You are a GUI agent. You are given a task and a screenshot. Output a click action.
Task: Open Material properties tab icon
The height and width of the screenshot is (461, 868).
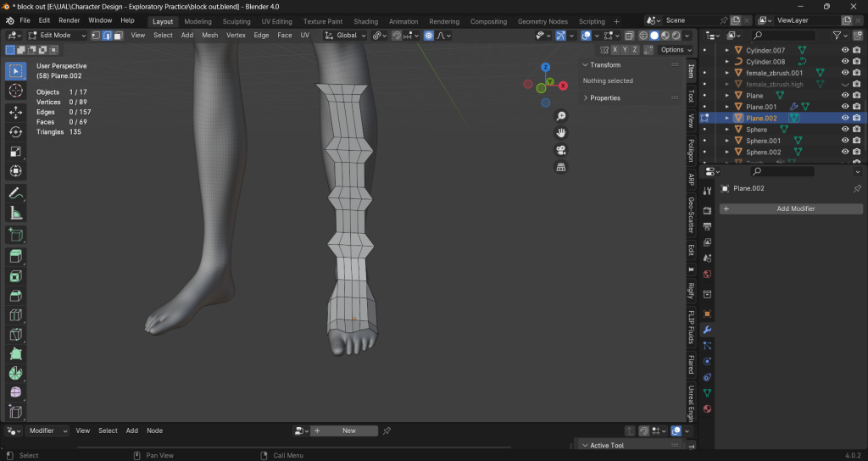pyautogui.click(x=707, y=408)
